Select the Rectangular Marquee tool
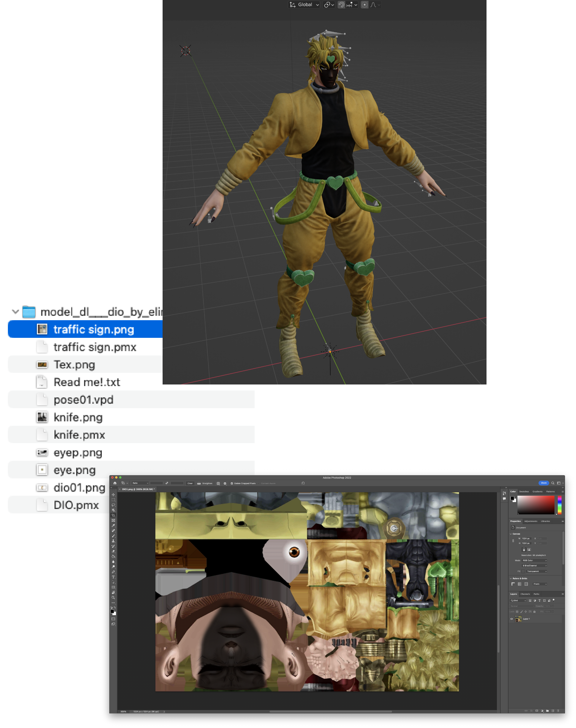 pos(114,500)
